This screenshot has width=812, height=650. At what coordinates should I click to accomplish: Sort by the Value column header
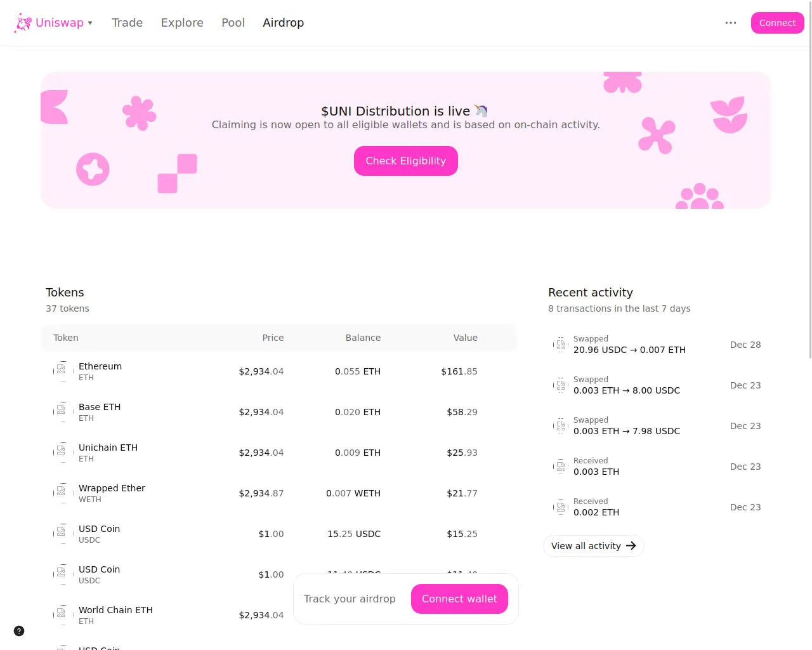point(465,338)
